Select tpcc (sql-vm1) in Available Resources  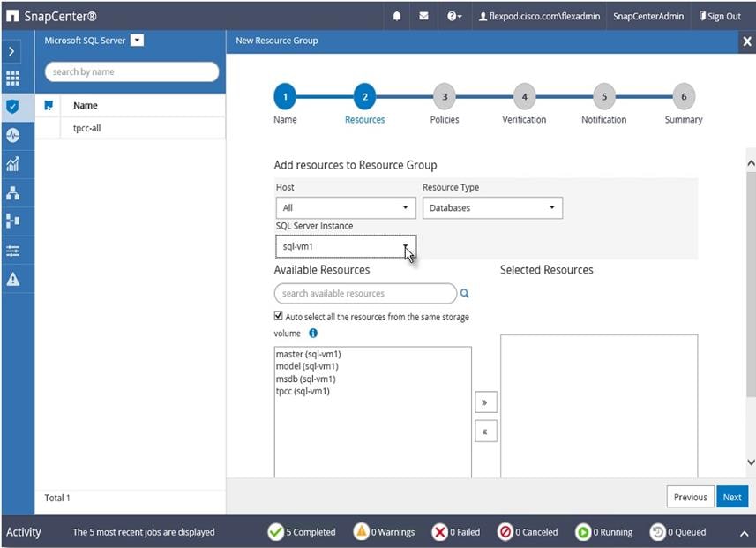303,391
